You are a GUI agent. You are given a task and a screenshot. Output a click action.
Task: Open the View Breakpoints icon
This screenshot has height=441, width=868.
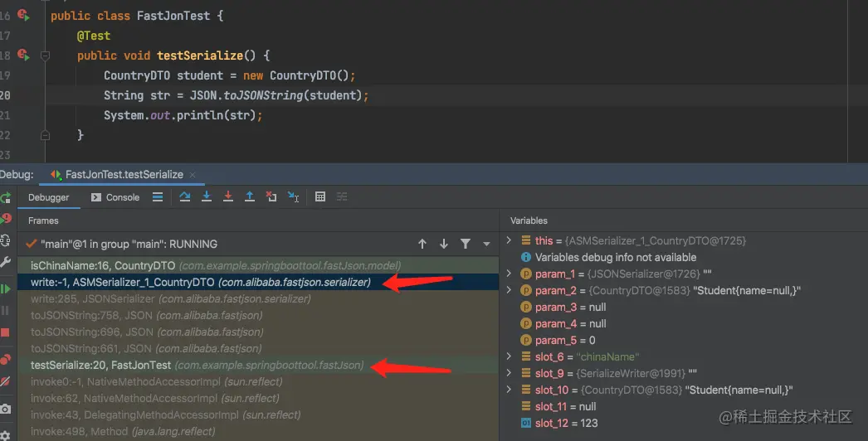point(6,360)
